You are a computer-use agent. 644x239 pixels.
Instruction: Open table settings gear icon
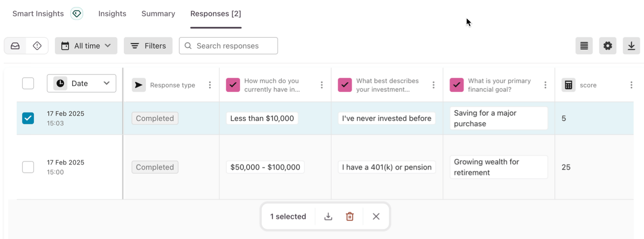pos(608,46)
